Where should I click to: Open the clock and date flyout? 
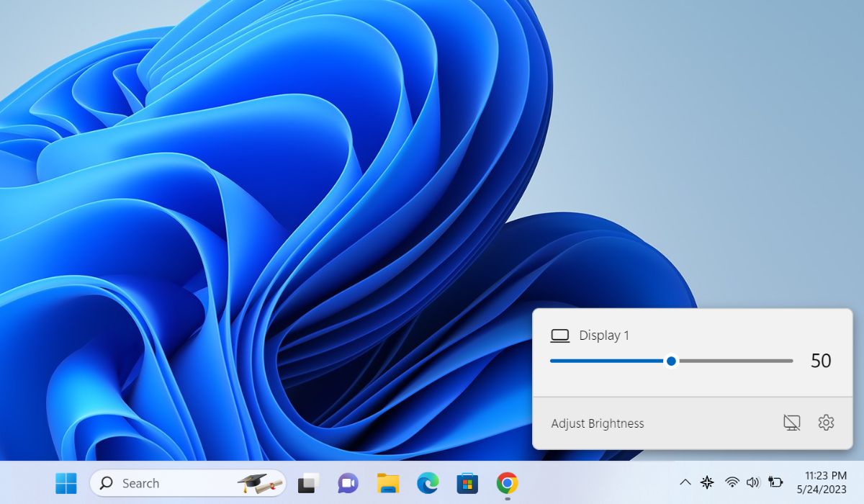click(821, 482)
